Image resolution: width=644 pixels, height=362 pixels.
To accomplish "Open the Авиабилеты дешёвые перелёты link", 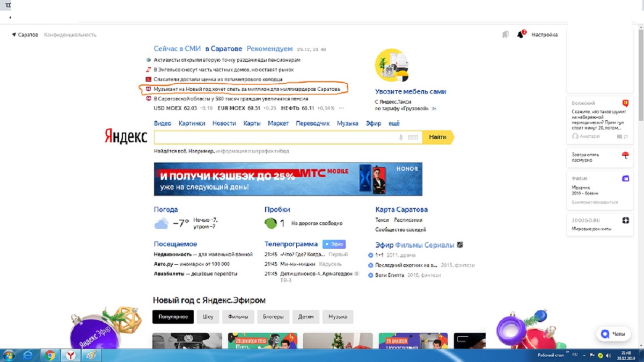I will 195,274.
